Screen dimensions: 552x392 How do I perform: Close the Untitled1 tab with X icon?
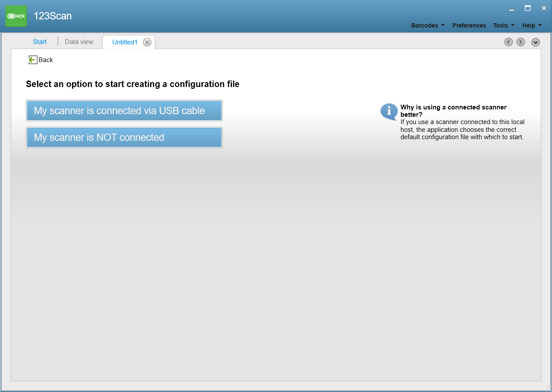[x=147, y=42]
